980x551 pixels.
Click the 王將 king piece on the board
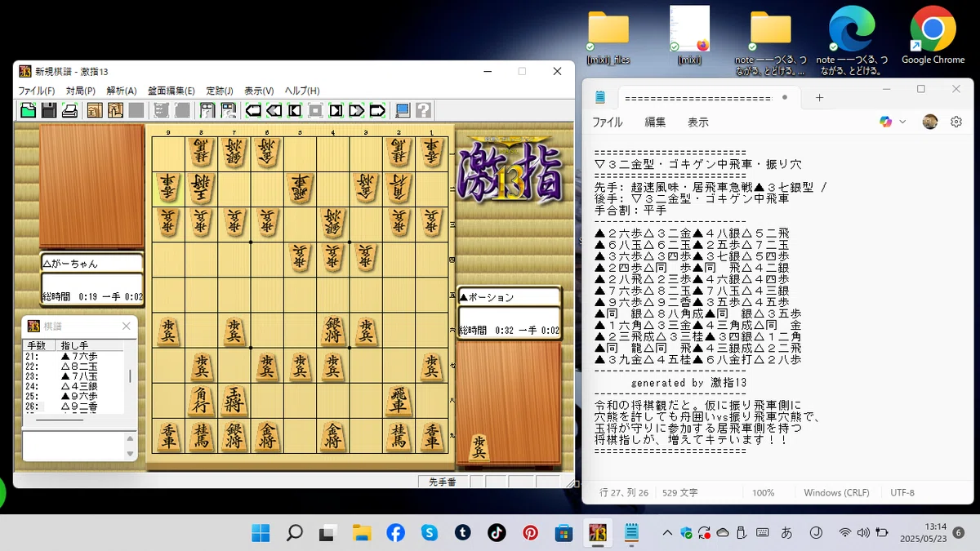tap(234, 401)
